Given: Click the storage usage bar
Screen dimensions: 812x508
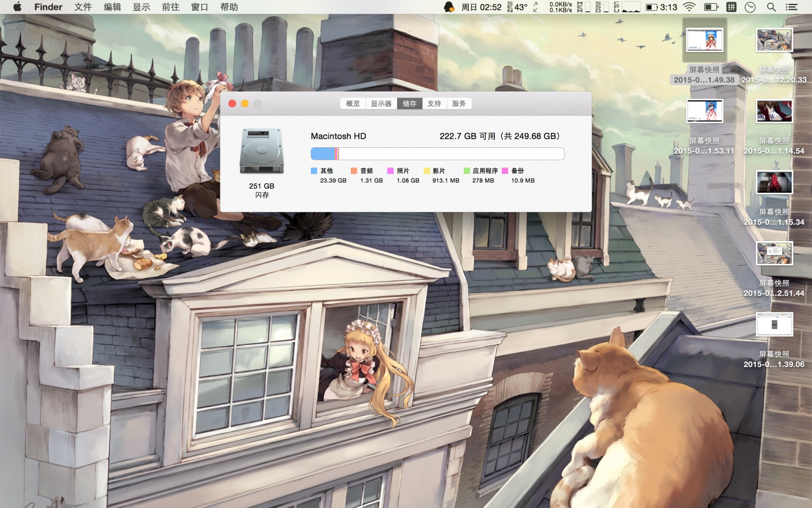Looking at the screenshot, I should (x=437, y=154).
